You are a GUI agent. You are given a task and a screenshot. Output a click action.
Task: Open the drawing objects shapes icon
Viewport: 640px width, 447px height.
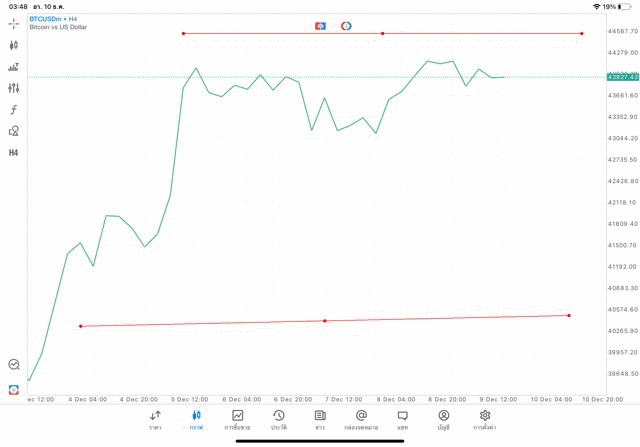(x=14, y=131)
